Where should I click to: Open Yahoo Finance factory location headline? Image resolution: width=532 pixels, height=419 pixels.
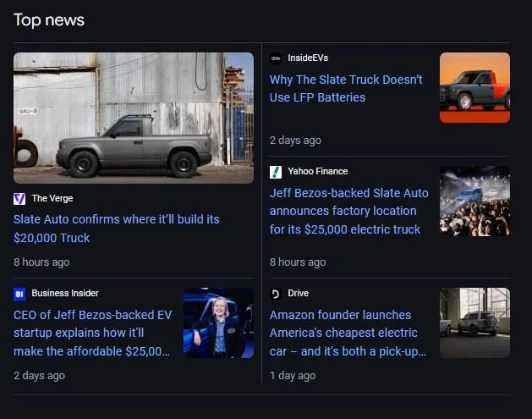[348, 212]
